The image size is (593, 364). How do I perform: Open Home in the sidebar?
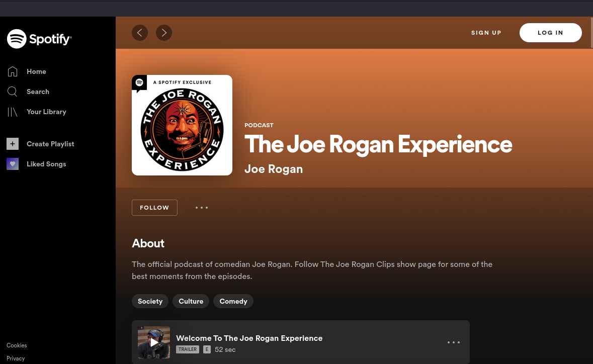pos(36,71)
